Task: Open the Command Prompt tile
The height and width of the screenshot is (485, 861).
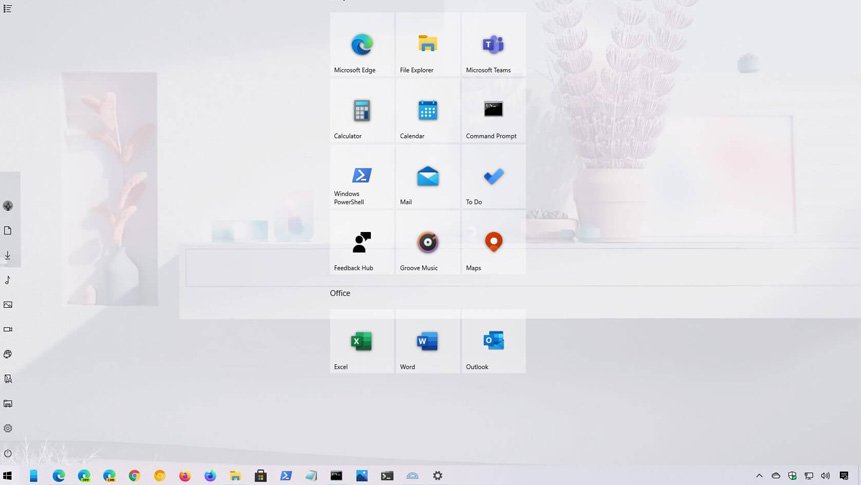Action: tap(493, 111)
